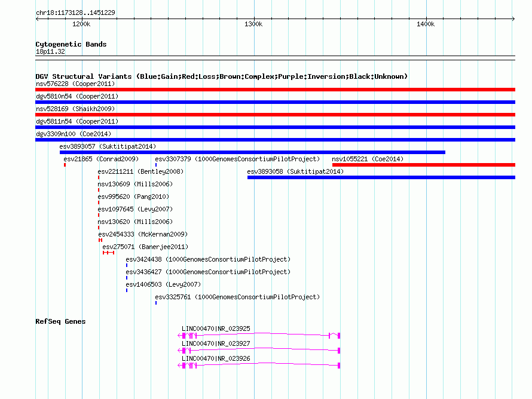Select the LINC00470 NR_023927 transcript glyph
This screenshot has width=532, height=399.
[x=259, y=351]
